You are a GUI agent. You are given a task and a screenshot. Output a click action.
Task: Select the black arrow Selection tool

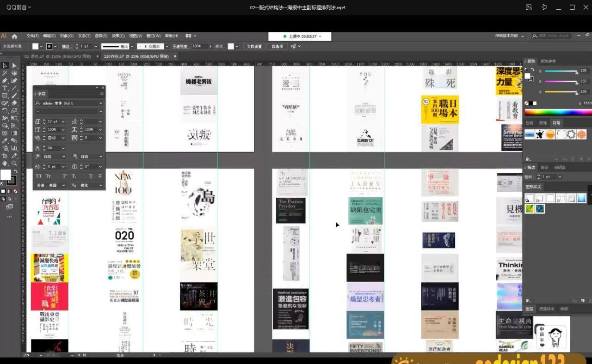tap(5, 66)
